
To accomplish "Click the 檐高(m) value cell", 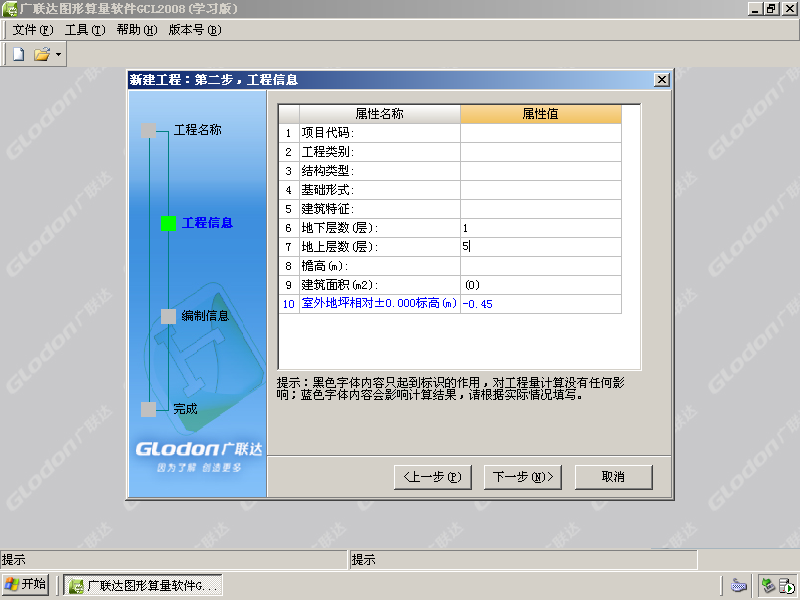I will click(x=541, y=266).
